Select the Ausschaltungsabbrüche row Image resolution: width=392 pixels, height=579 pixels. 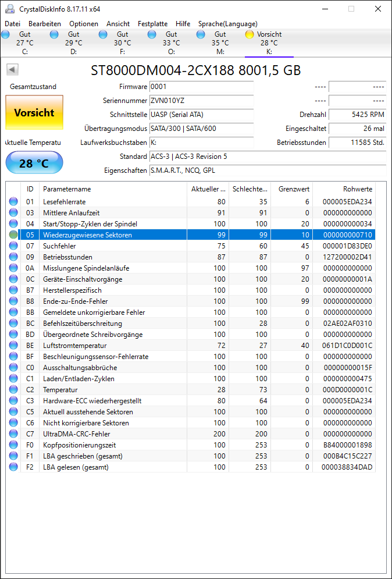click(191, 367)
